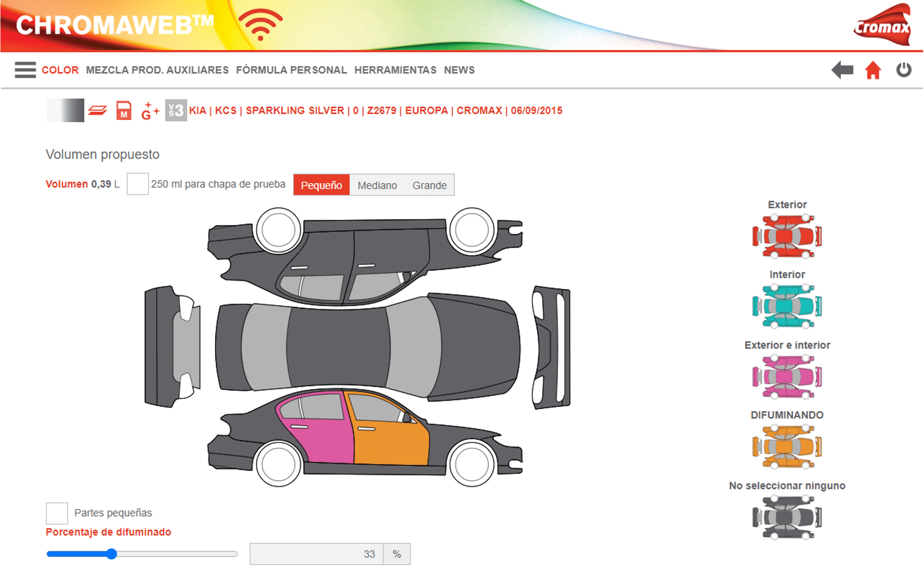Select the red Exterior car preset
This screenshot has width=924, height=581.
point(787,236)
